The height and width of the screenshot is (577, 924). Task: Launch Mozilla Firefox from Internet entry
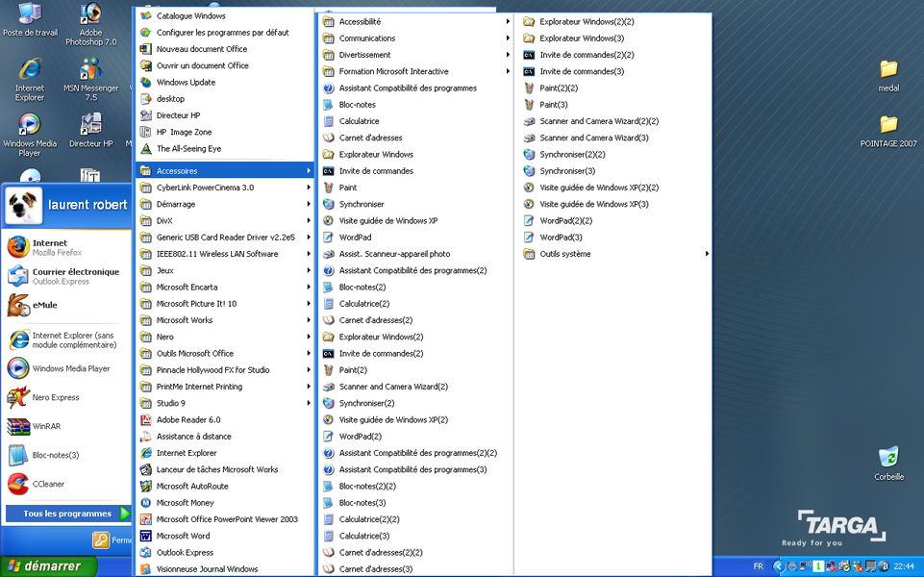pyautogui.click(x=66, y=247)
